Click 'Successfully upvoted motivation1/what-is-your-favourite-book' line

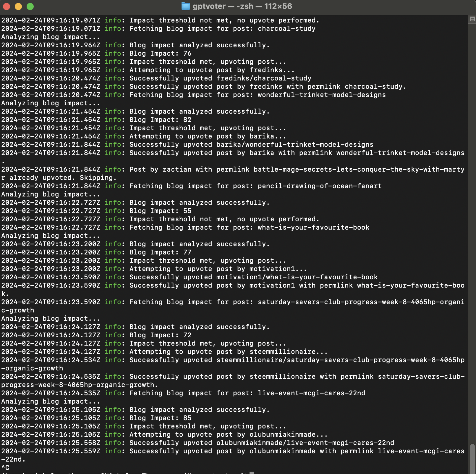[x=253, y=277]
